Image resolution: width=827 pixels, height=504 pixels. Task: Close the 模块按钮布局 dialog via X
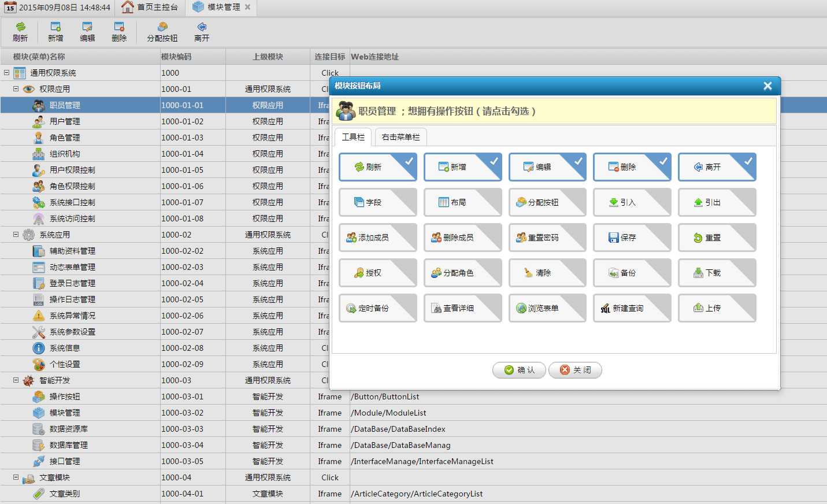767,86
